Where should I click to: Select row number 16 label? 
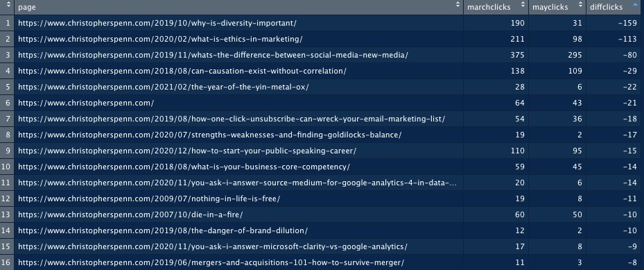click(x=8, y=262)
